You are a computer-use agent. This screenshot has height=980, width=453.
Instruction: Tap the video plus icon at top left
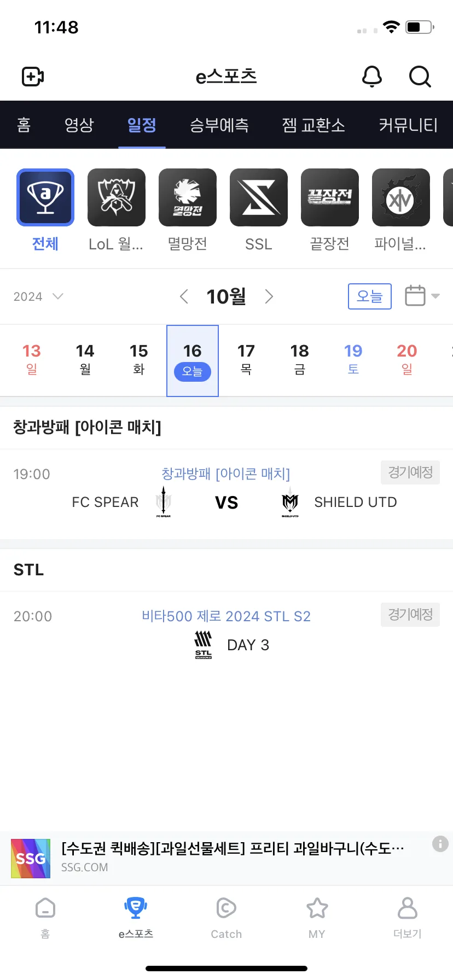point(33,77)
